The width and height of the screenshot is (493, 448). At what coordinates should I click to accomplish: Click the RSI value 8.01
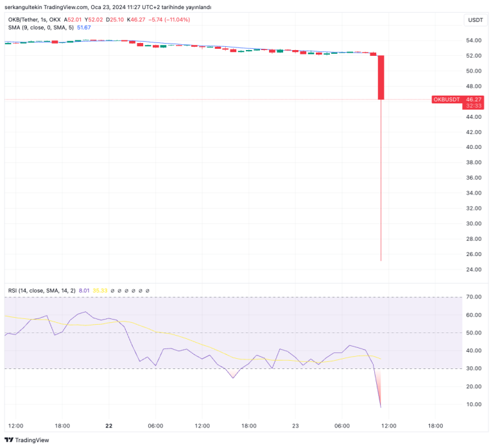84,291
